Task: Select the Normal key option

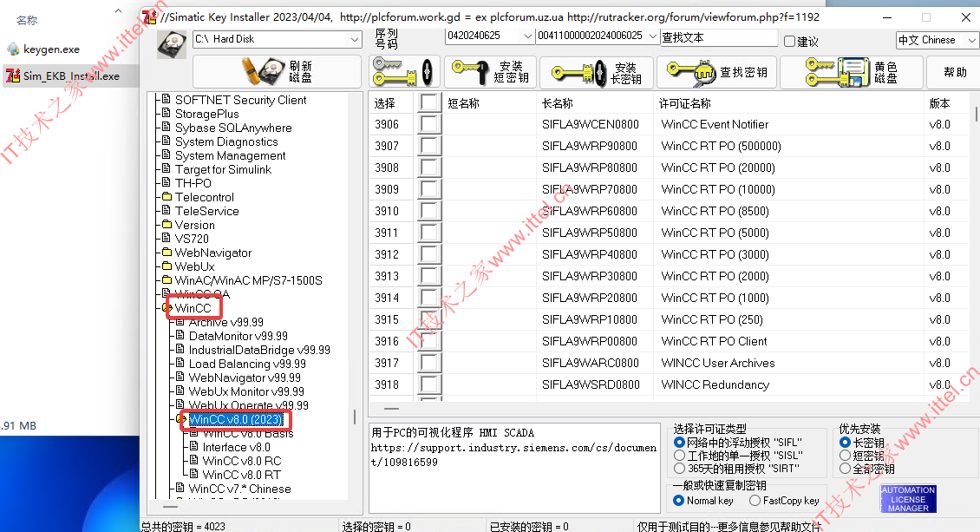Action: (679, 500)
